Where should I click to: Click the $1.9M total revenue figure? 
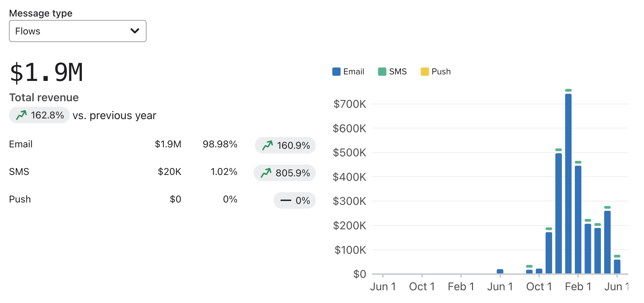point(46,73)
